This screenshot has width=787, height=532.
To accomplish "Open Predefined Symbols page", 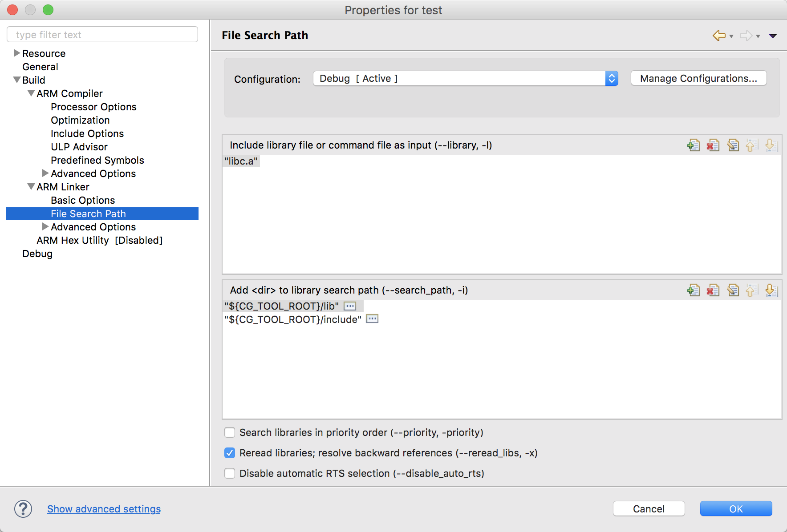I will tap(97, 160).
